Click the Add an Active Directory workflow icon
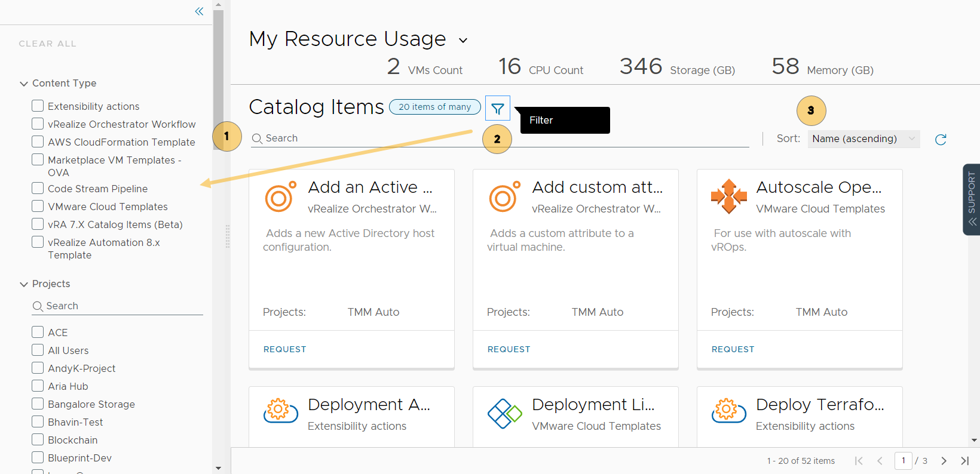The height and width of the screenshot is (474, 980). click(x=280, y=197)
